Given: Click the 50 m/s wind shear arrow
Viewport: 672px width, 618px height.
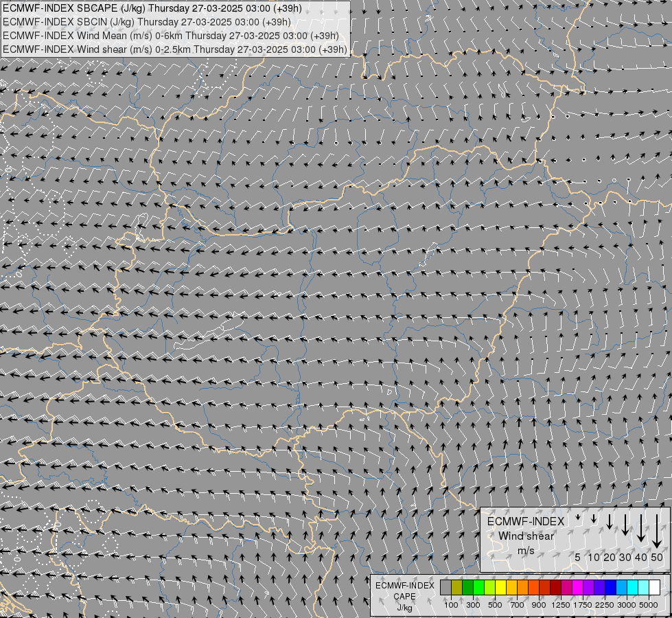Looking at the screenshot, I should [657, 531].
